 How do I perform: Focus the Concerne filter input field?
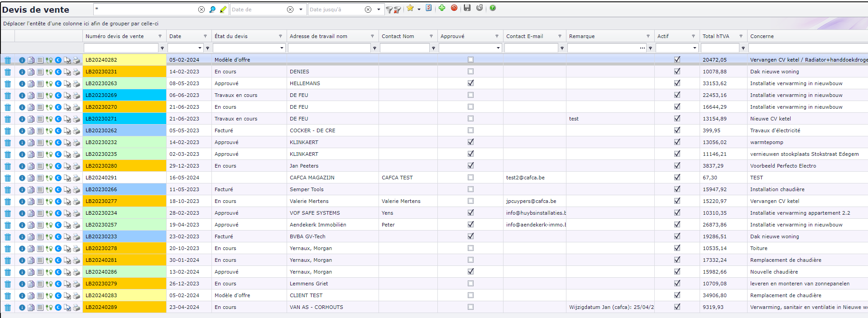click(x=808, y=48)
